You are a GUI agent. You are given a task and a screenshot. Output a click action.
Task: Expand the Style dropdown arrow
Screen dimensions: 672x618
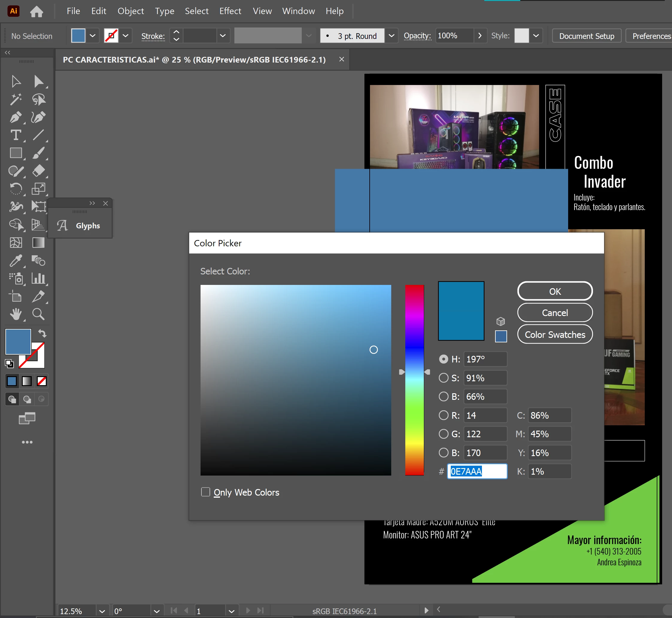[536, 36]
